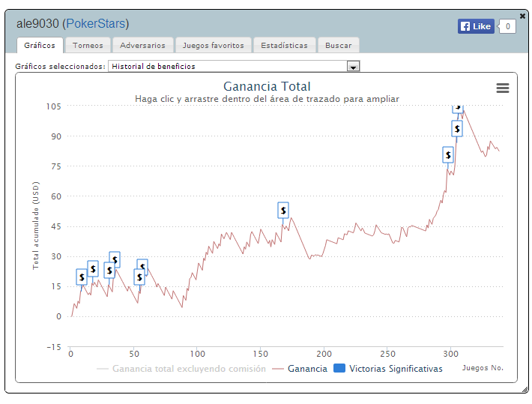Open the Adversarios tab

[x=142, y=45]
